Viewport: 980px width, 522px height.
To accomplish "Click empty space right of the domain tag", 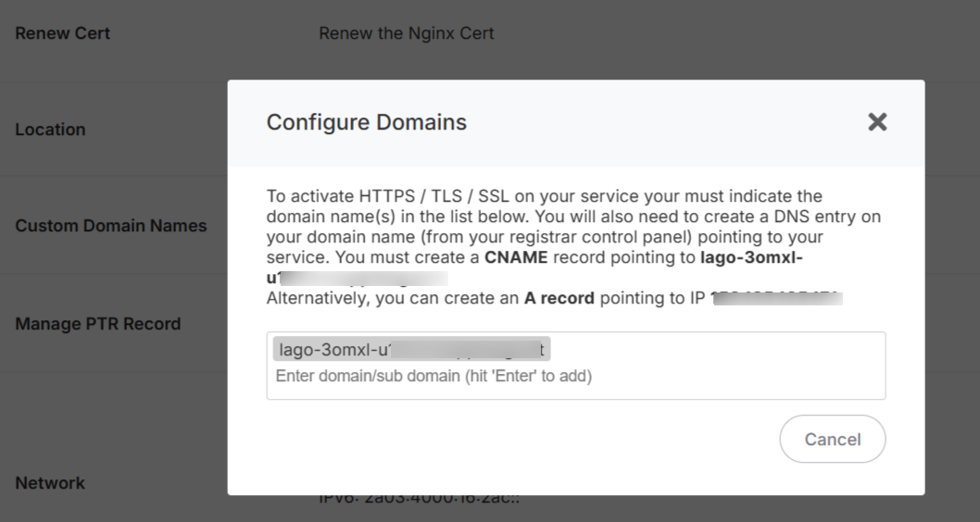I will click(x=713, y=349).
